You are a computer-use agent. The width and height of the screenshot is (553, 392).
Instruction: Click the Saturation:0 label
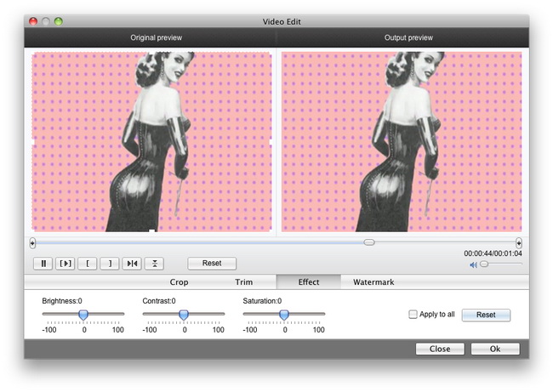262,301
